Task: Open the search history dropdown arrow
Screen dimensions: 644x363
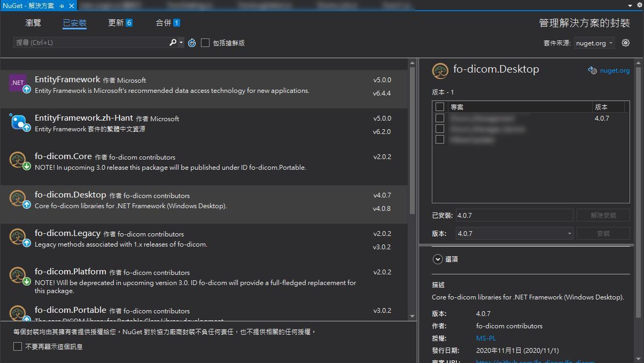Action: point(181,43)
